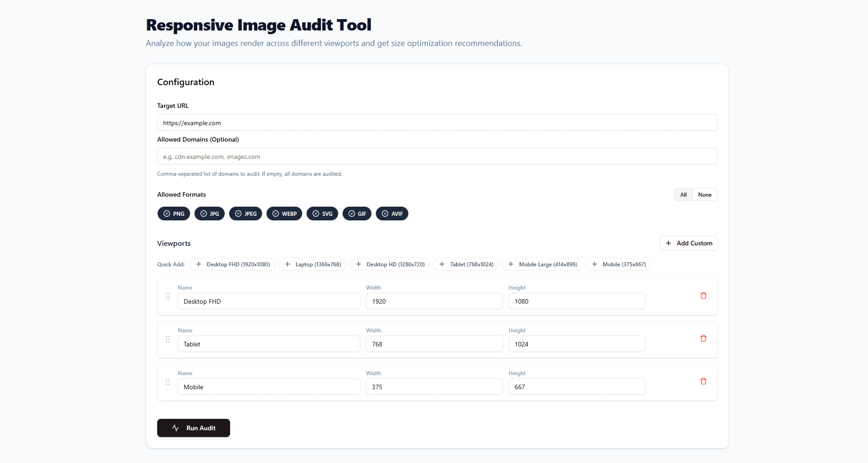Disable the AVIF format
The width and height of the screenshot is (868, 463).
tap(392, 214)
